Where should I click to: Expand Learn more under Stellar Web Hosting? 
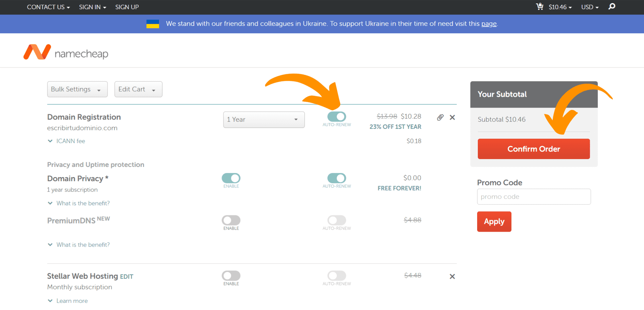(68, 301)
